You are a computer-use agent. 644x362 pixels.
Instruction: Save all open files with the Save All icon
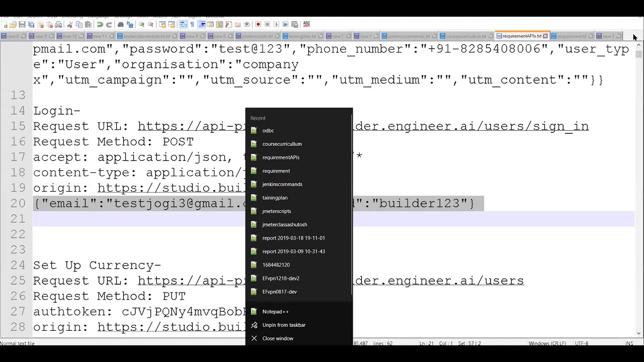coord(31,24)
